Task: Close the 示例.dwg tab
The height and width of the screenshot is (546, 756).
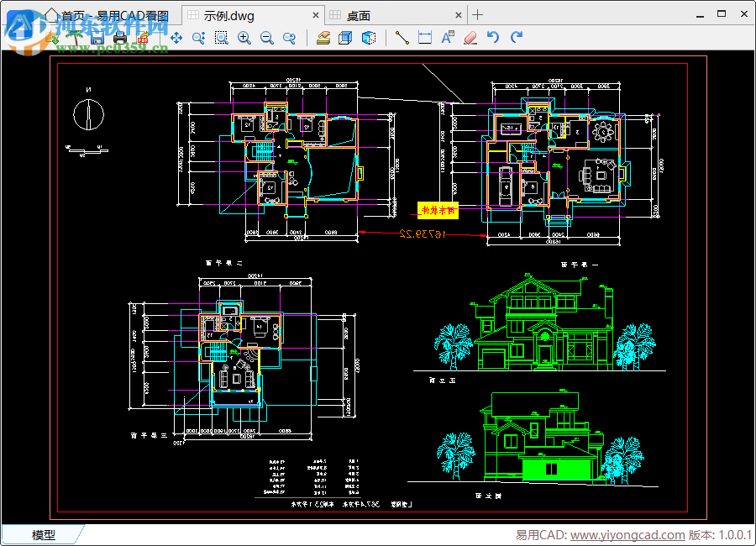Action: point(316,15)
